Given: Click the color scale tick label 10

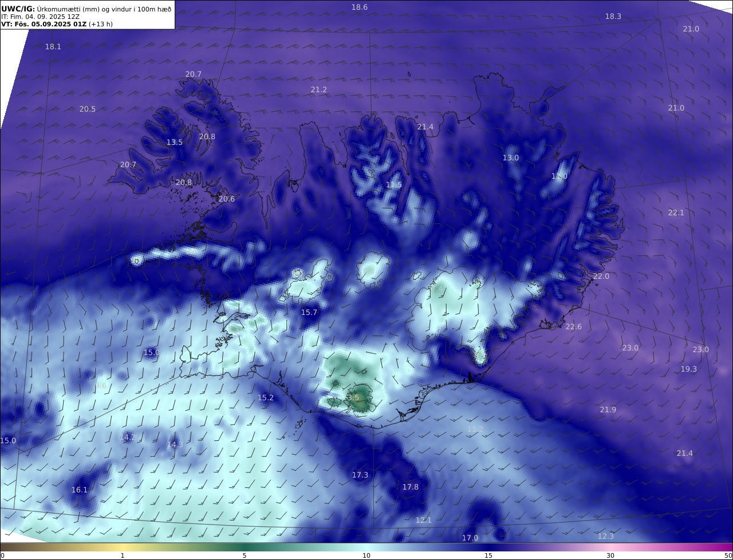Looking at the screenshot, I should pyautogui.click(x=366, y=555).
